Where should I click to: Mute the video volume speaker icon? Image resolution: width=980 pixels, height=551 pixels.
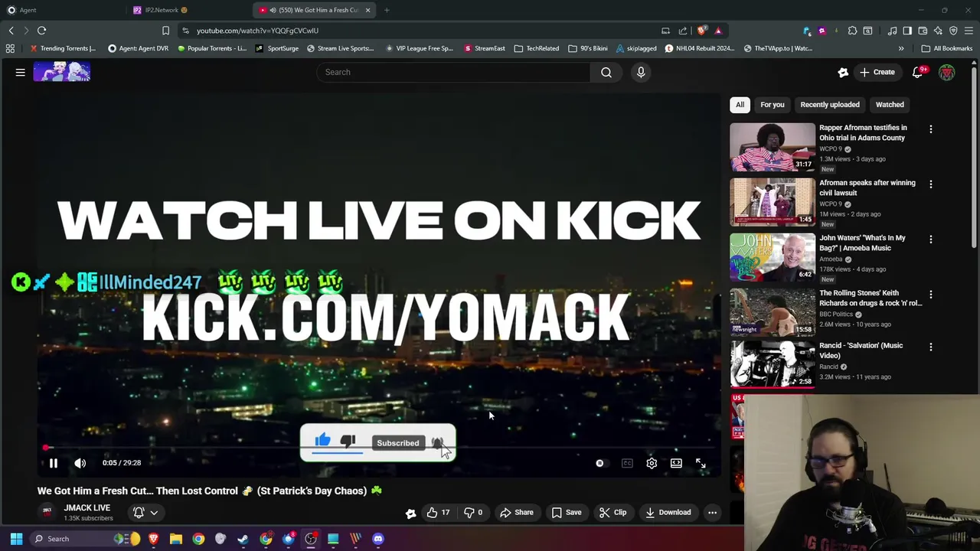(80, 463)
